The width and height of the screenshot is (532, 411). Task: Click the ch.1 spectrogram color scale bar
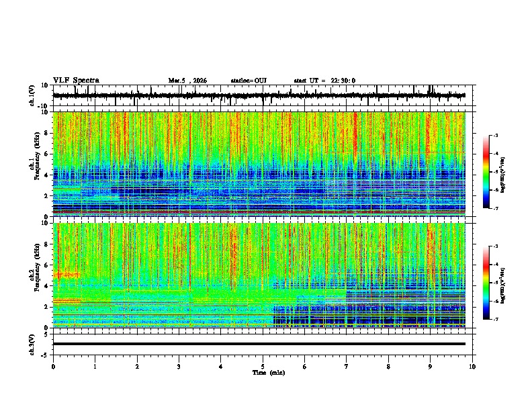point(486,172)
